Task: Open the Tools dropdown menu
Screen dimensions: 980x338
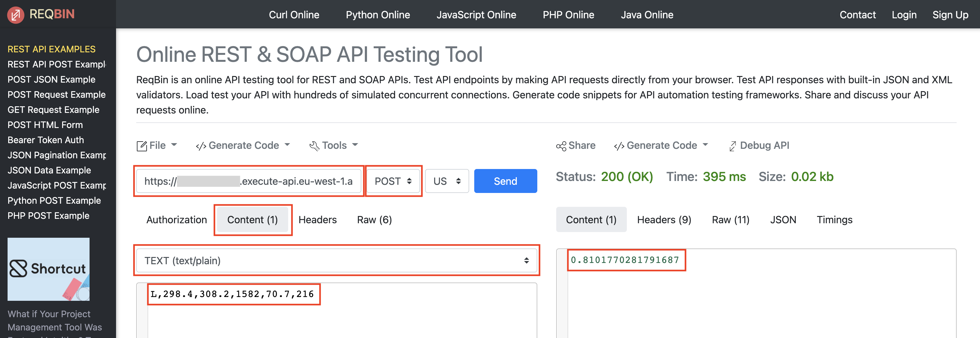Action: click(334, 145)
